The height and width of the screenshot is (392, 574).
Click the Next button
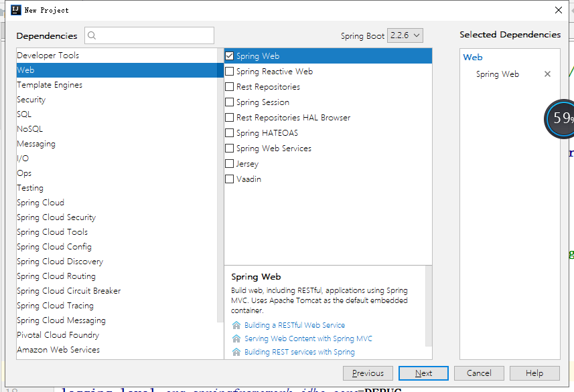(x=423, y=373)
